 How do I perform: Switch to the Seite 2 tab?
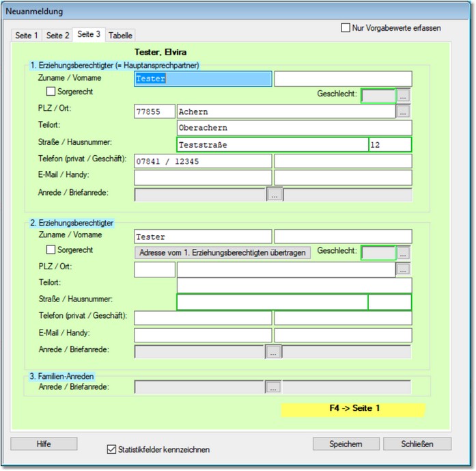coord(57,35)
